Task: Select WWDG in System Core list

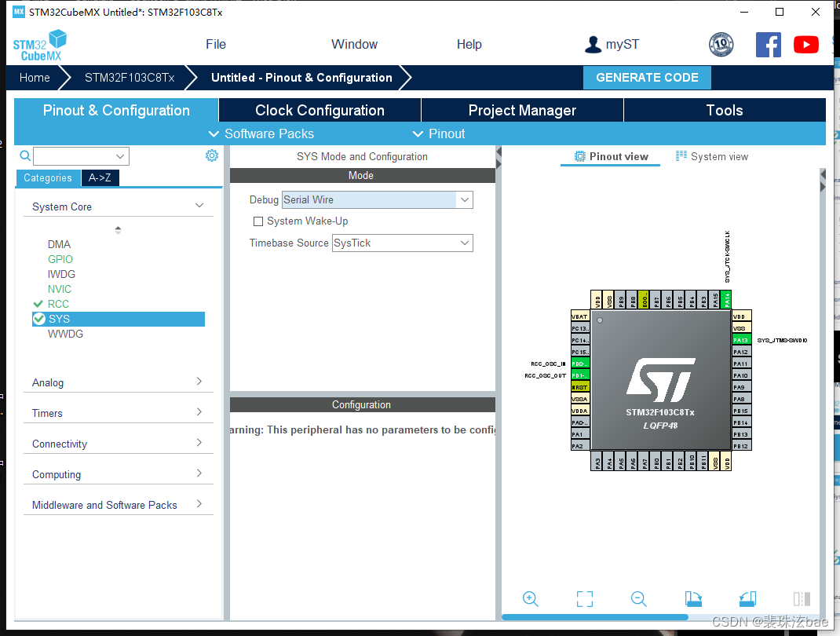Action: pos(65,334)
